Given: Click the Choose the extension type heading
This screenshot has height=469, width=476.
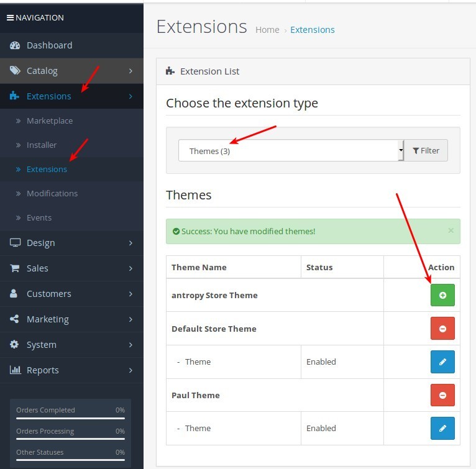Looking at the screenshot, I should [242, 103].
